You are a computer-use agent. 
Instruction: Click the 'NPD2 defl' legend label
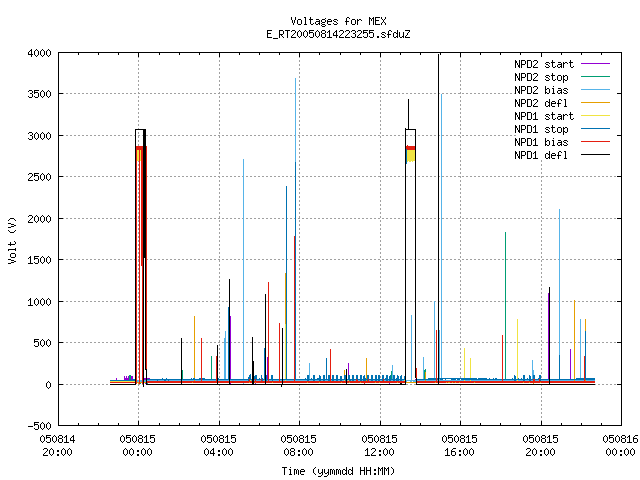(541, 103)
